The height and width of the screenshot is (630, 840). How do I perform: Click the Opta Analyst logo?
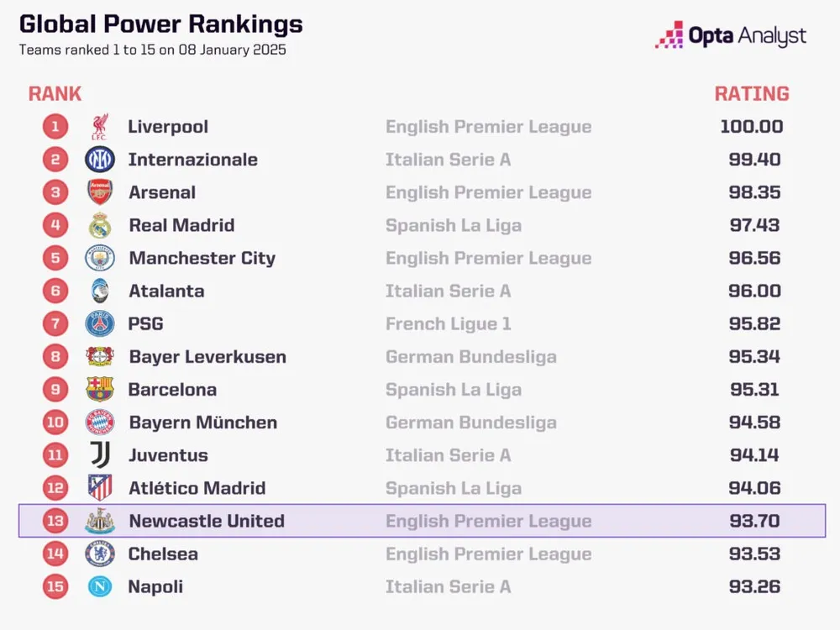pyautogui.click(x=731, y=35)
